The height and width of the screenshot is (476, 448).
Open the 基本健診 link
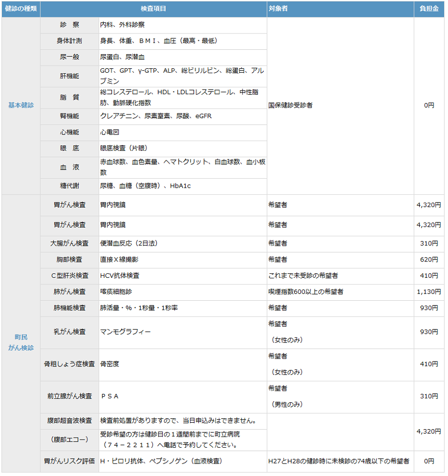tap(21, 106)
